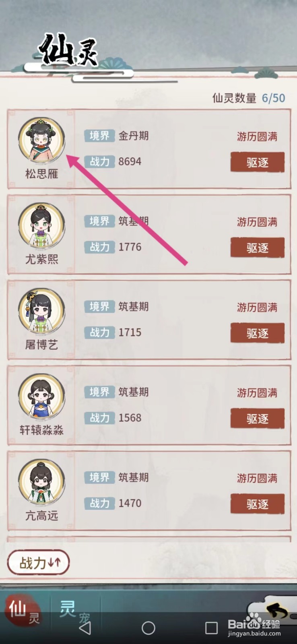
Task: Select the 仙灵数量 6/50 counter
Action: tap(249, 98)
